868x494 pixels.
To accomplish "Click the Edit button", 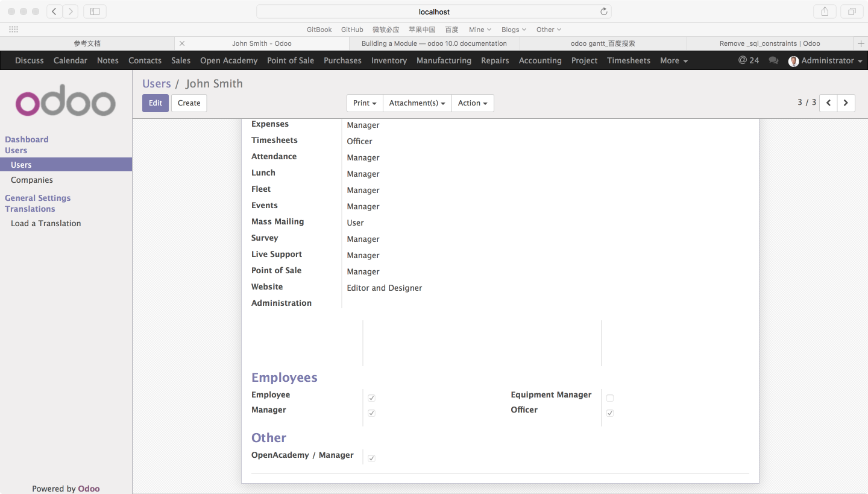I will pyautogui.click(x=156, y=103).
